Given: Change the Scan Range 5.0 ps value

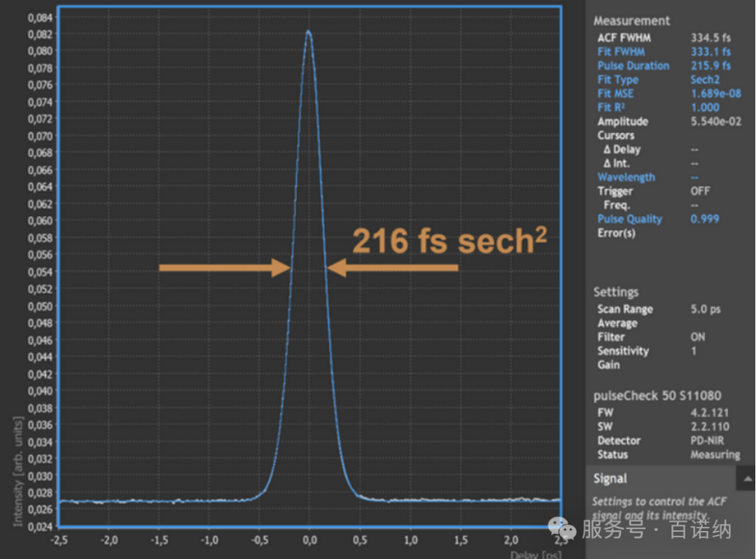Looking at the screenshot, I should click(x=706, y=309).
